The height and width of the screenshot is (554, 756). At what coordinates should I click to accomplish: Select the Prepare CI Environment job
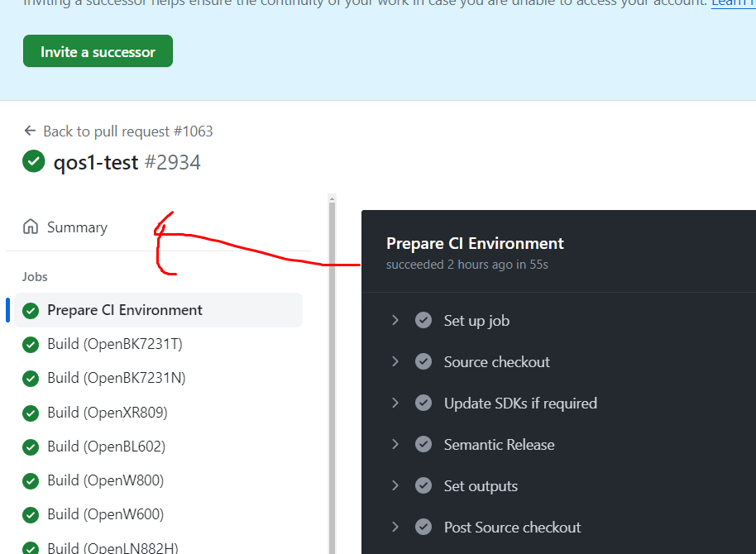click(x=158, y=310)
